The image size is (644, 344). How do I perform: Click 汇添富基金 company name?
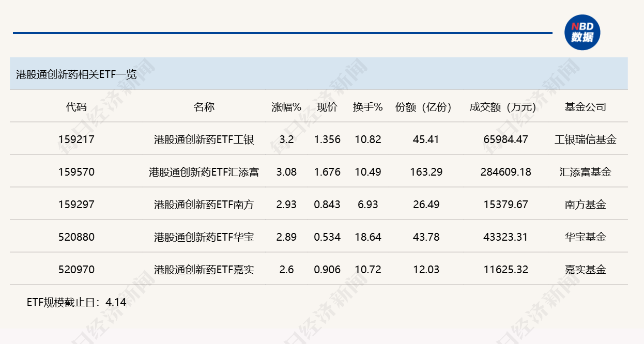585,172
